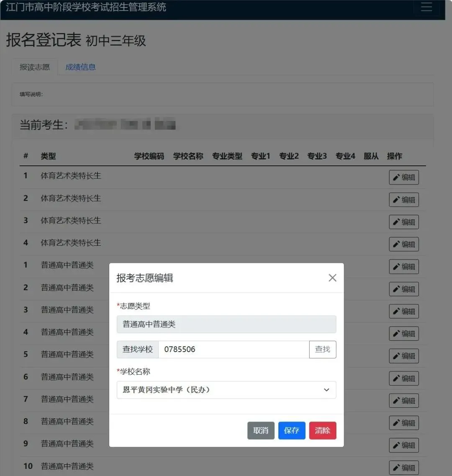Viewport: 452px width, 476px height.
Task: Edit row 3 体育艺术类特长生
Action: pyautogui.click(x=404, y=222)
